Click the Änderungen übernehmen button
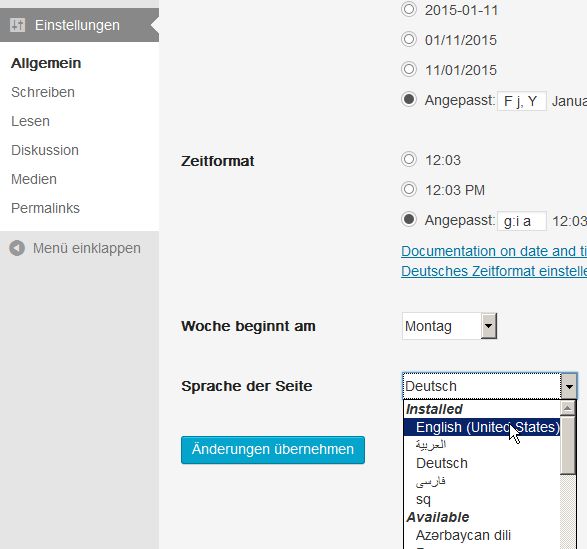Image resolution: width=587 pixels, height=549 pixels. point(273,450)
